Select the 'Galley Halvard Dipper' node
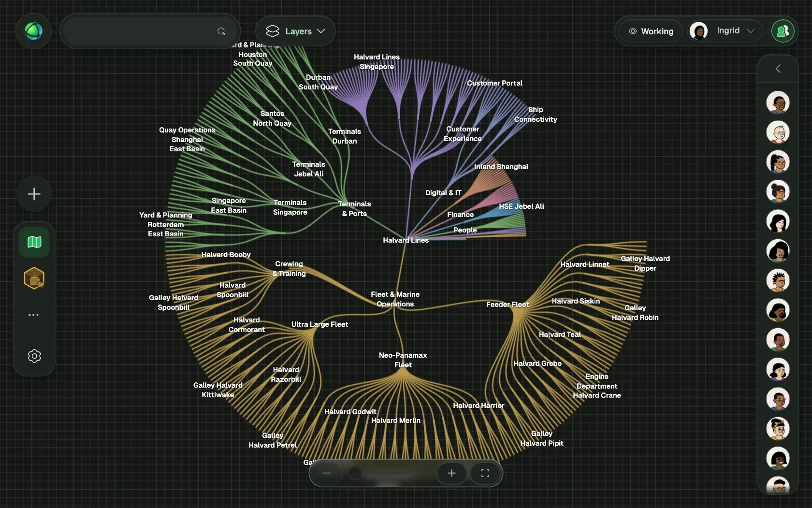The width and height of the screenshot is (812, 508). [645, 263]
